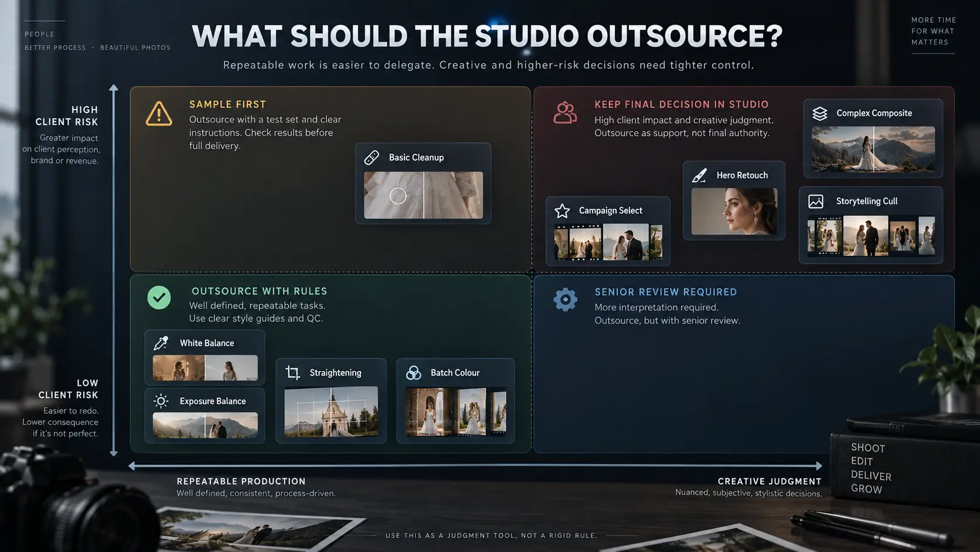Click the Complex Composite layers icon
The height and width of the screenshot is (552, 980).
coord(820,113)
